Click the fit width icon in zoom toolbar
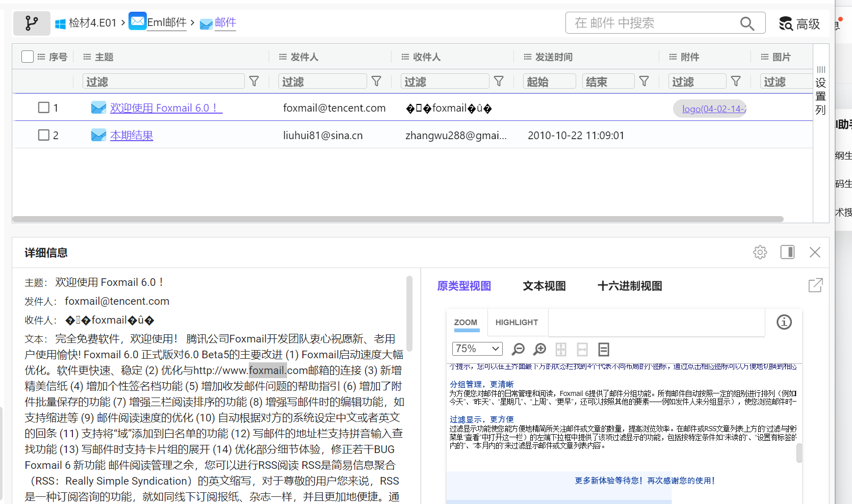The image size is (852, 504). pos(582,349)
